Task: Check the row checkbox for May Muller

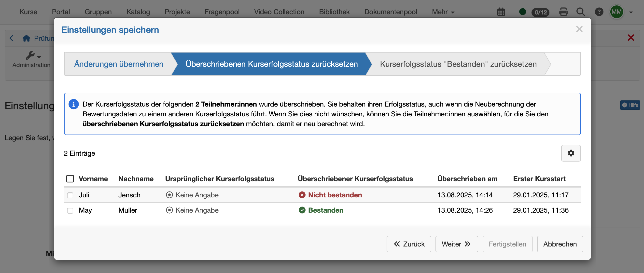Action: (x=70, y=210)
